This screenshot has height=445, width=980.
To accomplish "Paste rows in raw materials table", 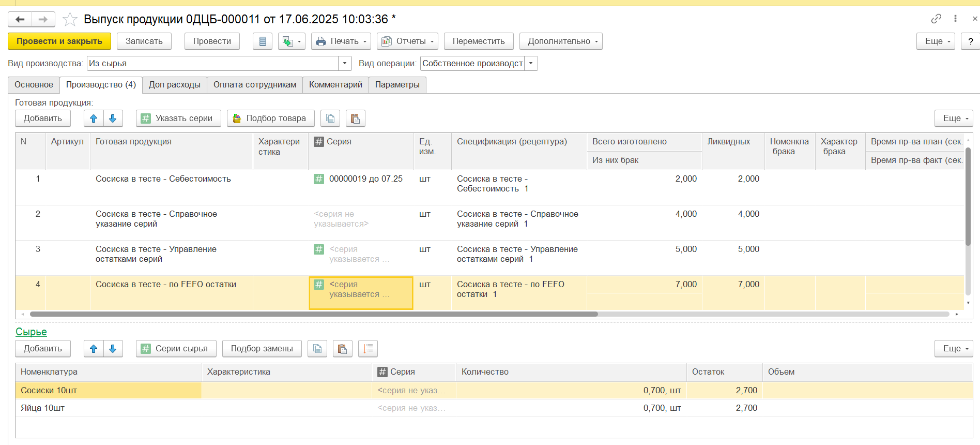I will click(342, 349).
